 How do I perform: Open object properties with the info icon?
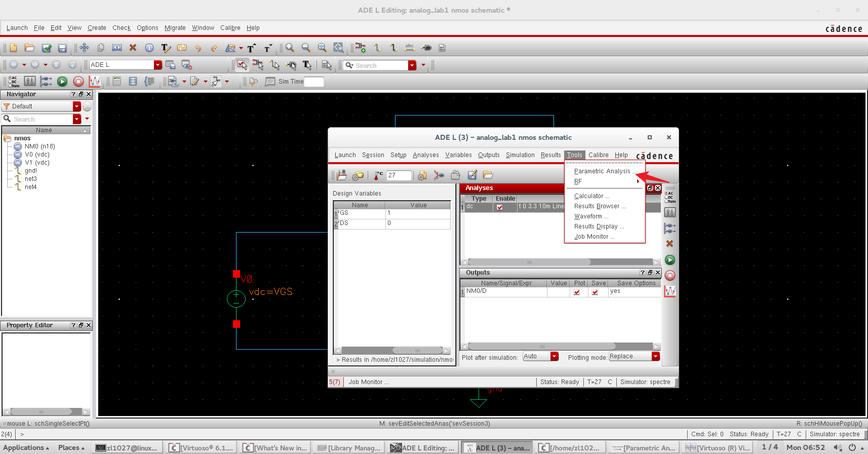tap(149, 48)
